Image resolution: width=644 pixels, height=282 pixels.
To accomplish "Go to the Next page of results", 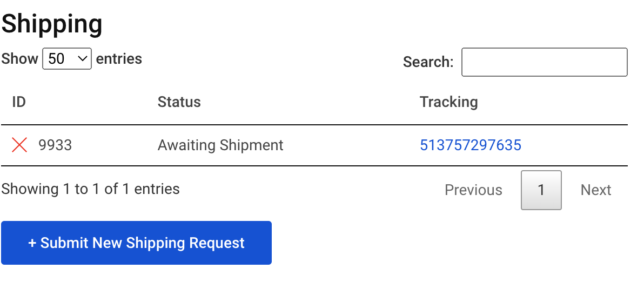I will pyautogui.click(x=595, y=190).
